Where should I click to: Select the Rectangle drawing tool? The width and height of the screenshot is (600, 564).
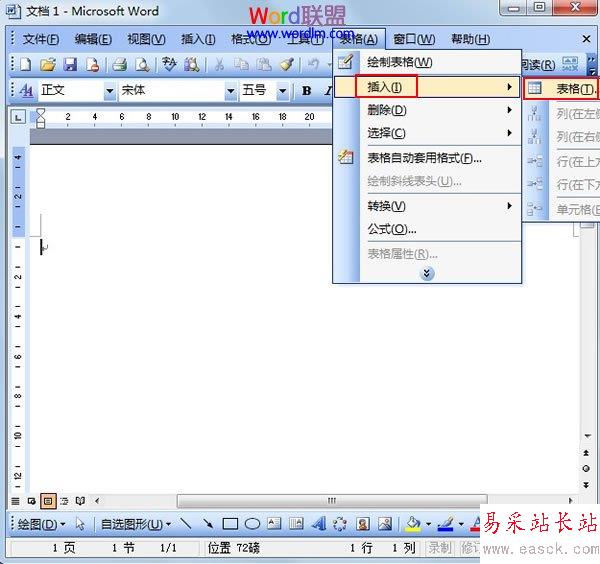tap(230, 524)
